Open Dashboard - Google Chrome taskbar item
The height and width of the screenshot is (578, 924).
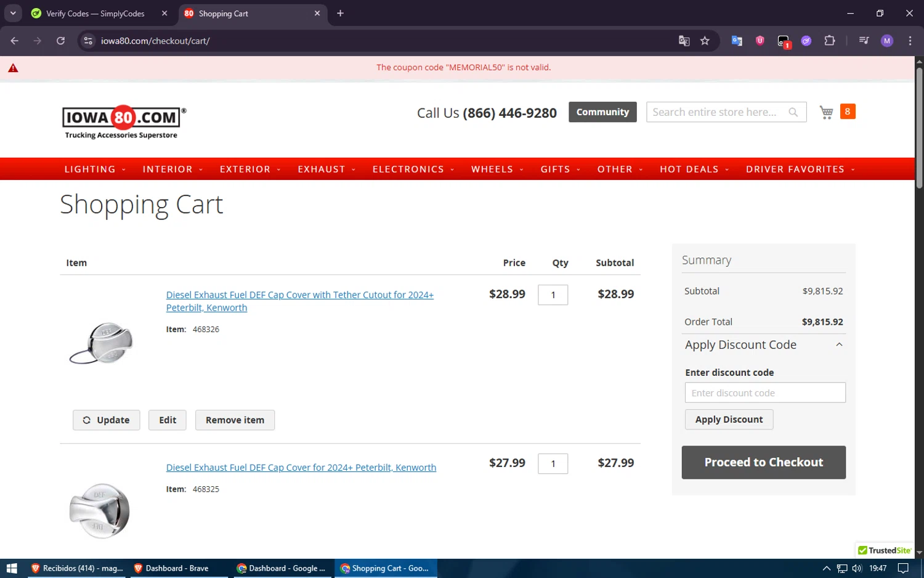click(x=282, y=568)
